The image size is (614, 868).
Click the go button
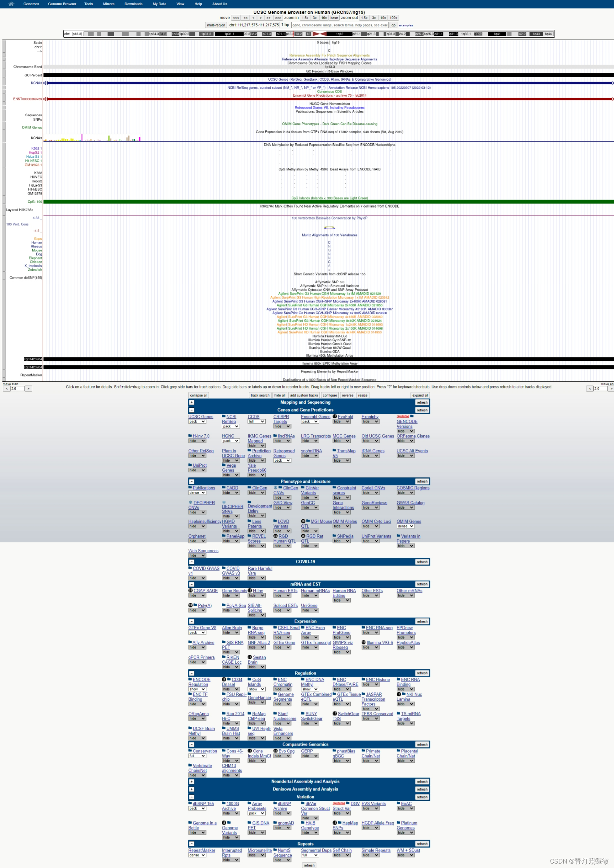point(394,25)
